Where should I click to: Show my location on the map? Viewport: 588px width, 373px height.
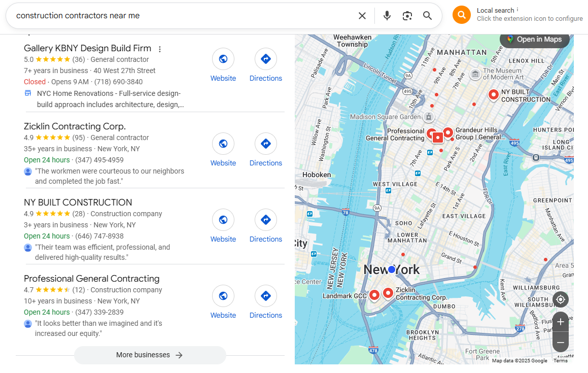(x=560, y=299)
